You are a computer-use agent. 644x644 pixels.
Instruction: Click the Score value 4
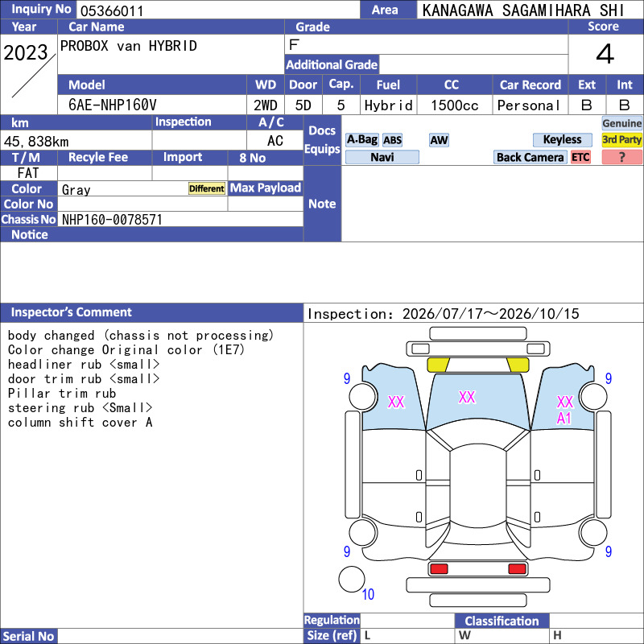click(x=605, y=54)
